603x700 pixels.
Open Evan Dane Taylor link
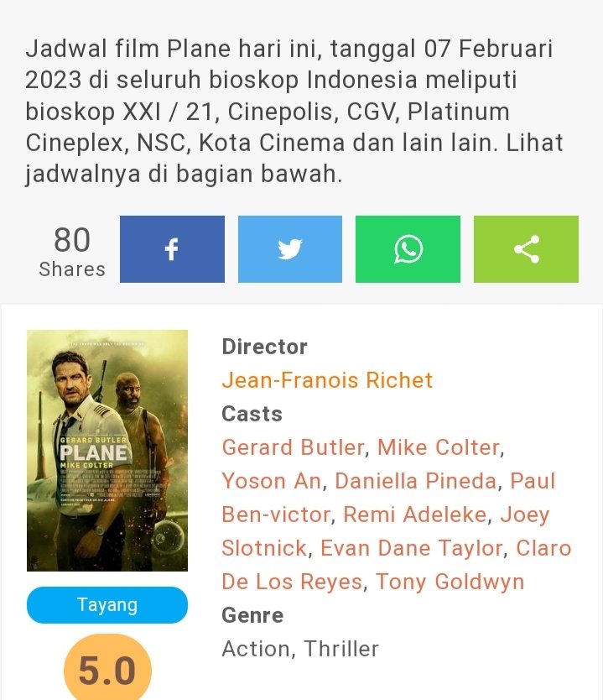coord(412,548)
